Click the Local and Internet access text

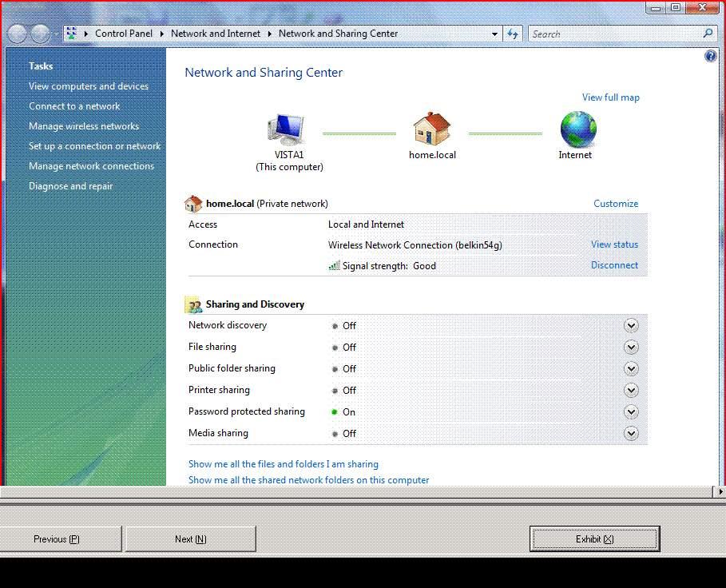coord(366,224)
